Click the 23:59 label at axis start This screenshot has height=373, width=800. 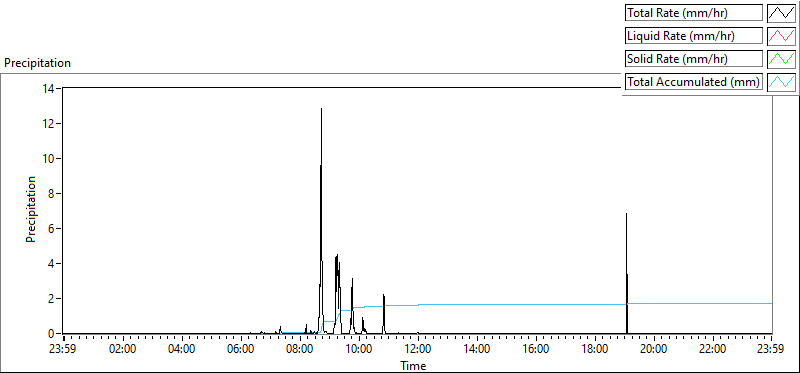pyautogui.click(x=64, y=349)
